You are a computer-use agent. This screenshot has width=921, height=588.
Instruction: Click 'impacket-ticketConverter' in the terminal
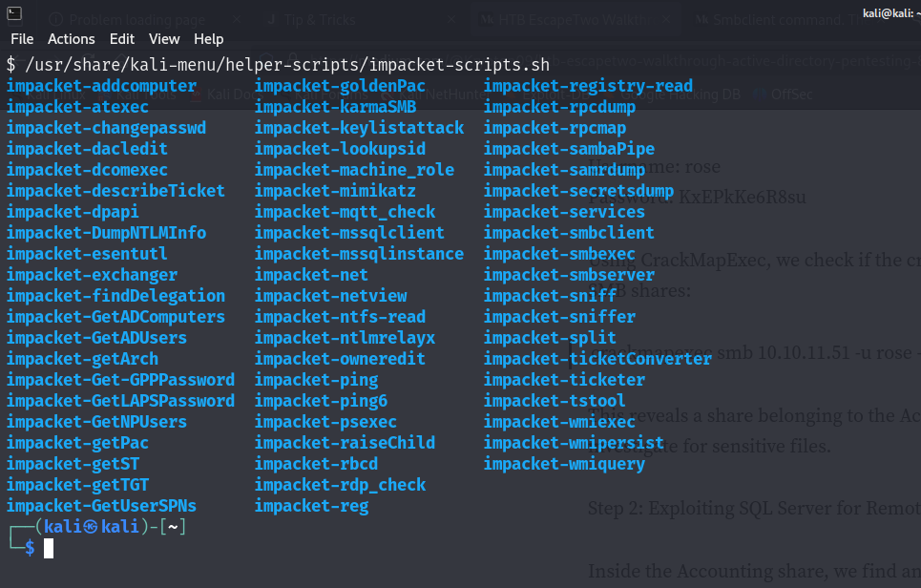[x=598, y=359]
